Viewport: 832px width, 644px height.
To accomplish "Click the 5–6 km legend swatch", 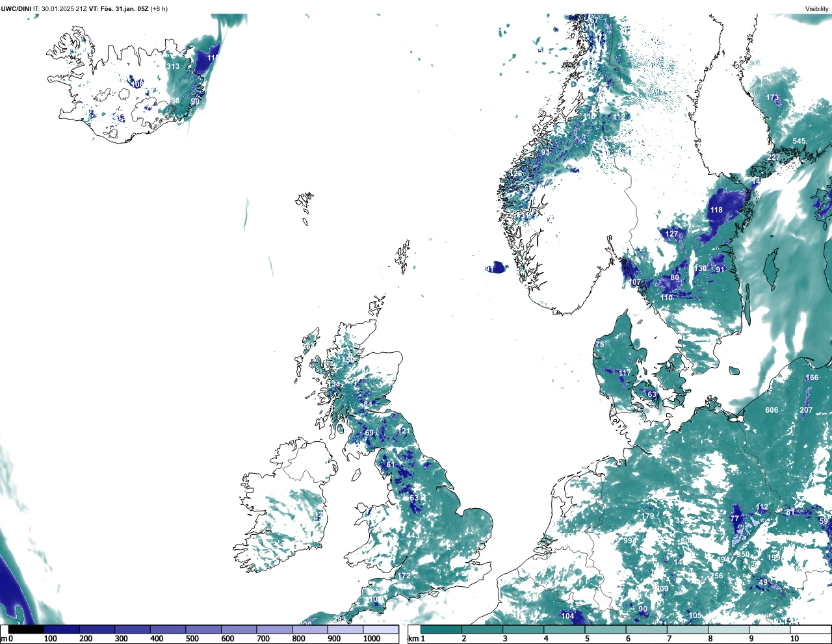I will [x=606, y=629].
